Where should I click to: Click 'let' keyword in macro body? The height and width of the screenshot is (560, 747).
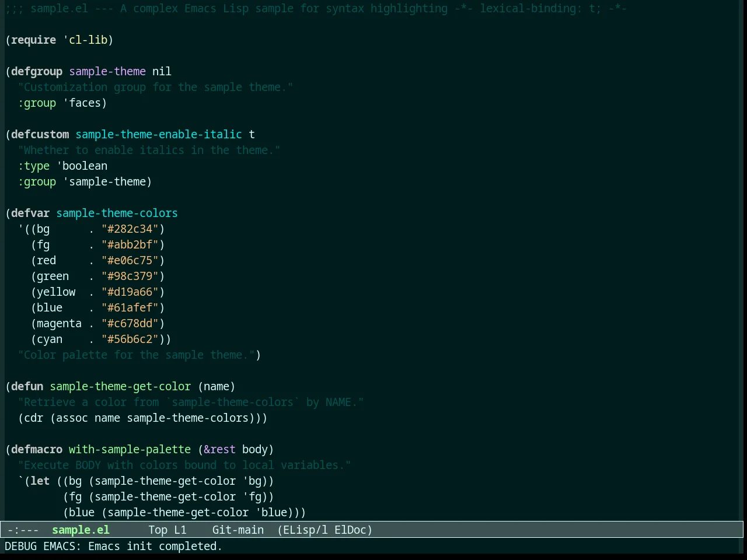pos(40,481)
